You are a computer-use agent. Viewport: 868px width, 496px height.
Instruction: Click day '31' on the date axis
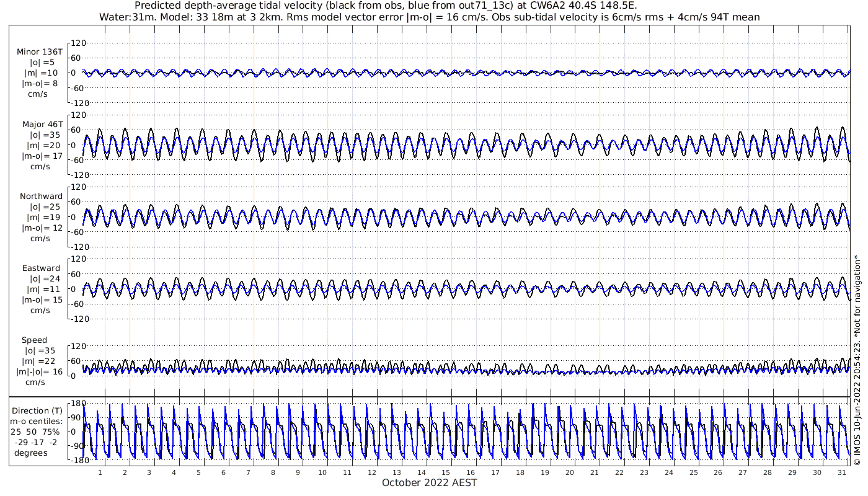(841, 472)
